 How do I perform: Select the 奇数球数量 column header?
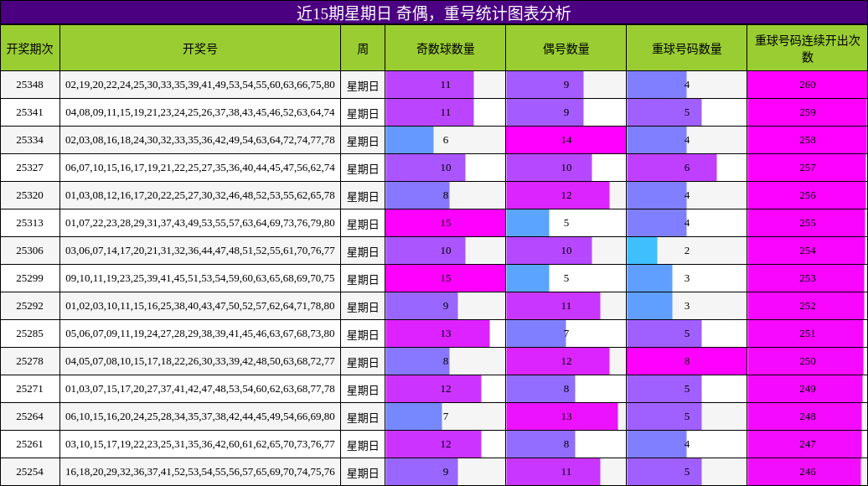pos(444,48)
